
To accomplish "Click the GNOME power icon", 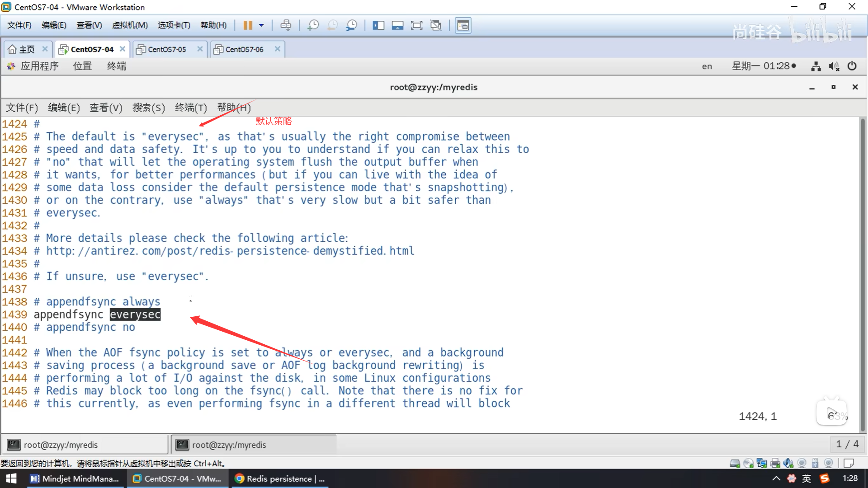I will click(x=852, y=66).
